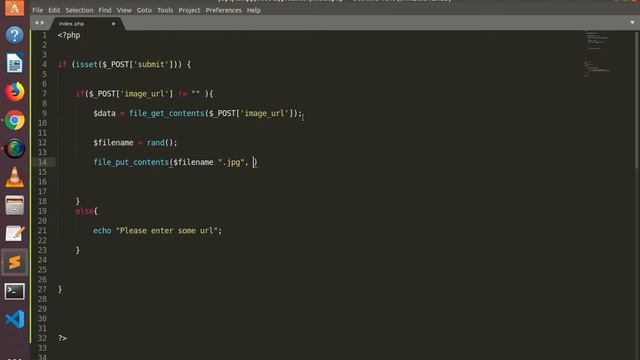Go to next tab arrow

(x=42, y=23)
